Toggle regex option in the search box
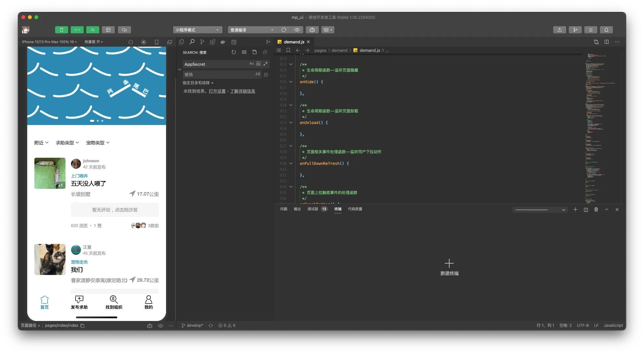The image size is (644, 354). pos(266,64)
